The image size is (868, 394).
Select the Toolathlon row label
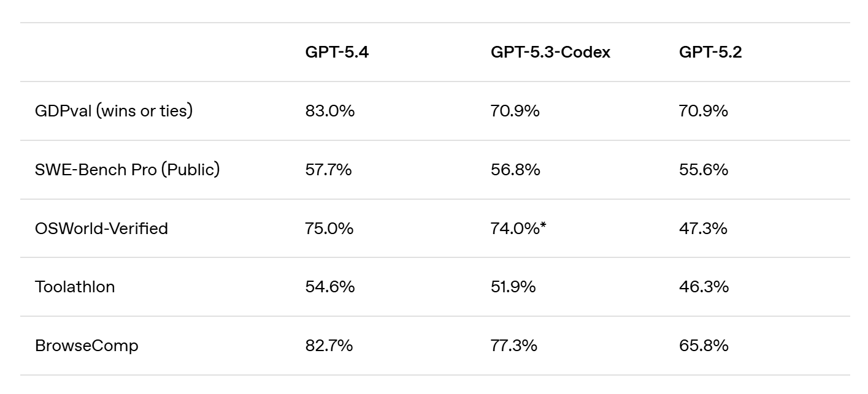(75, 287)
